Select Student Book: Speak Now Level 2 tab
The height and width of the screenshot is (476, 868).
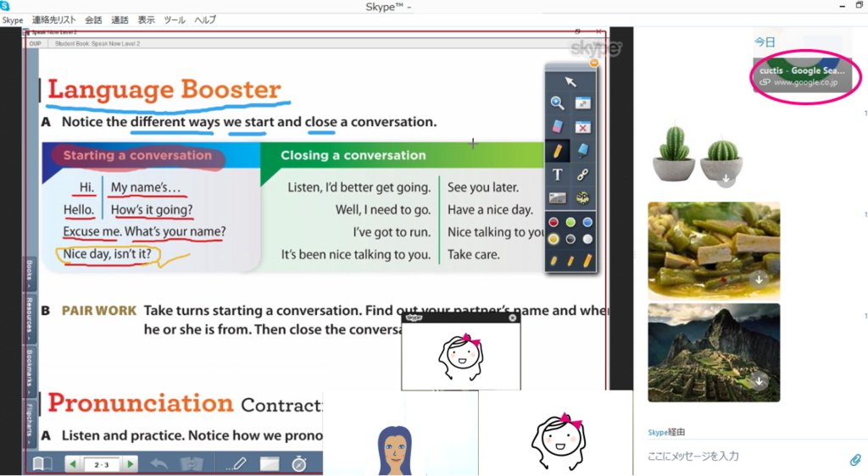pyautogui.click(x=97, y=44)
